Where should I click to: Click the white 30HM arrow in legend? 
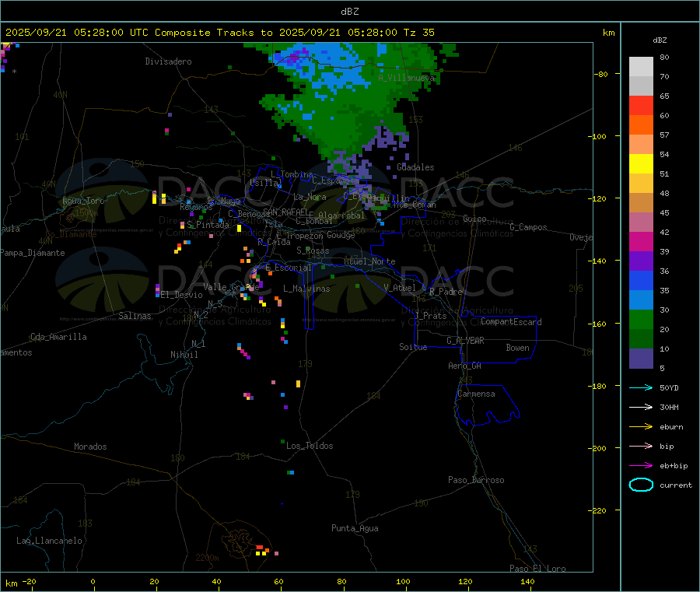[x=641, y=407]
